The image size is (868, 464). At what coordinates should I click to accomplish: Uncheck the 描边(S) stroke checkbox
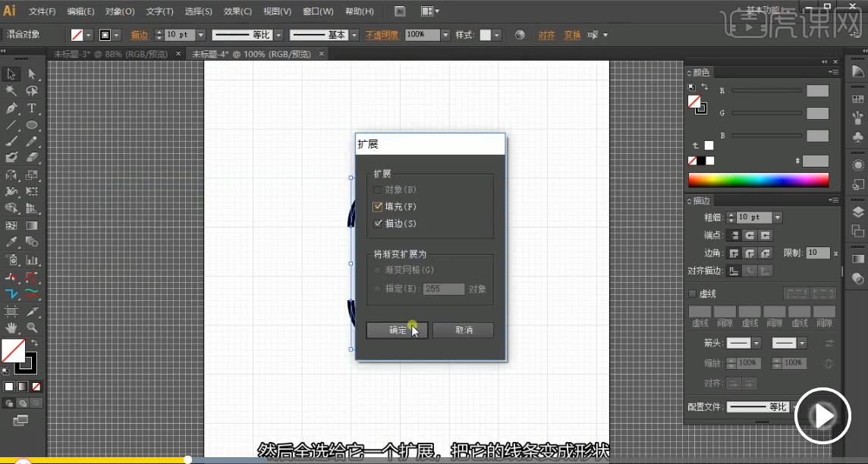(378, 224)
